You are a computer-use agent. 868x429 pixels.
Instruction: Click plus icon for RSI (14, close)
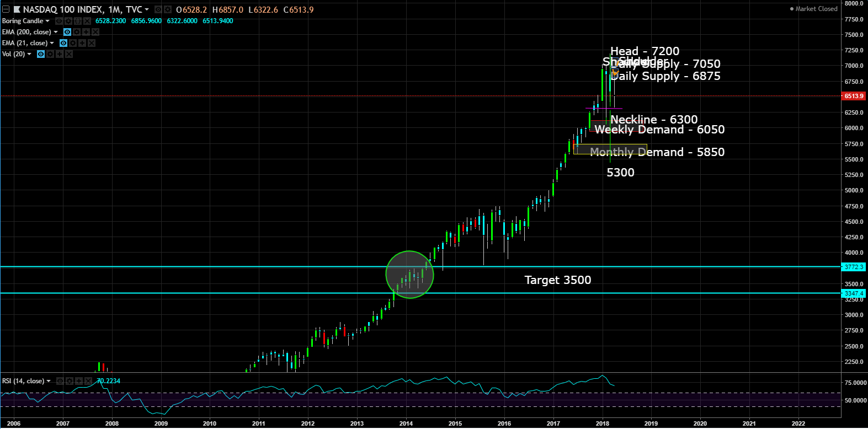coord(79,381)
